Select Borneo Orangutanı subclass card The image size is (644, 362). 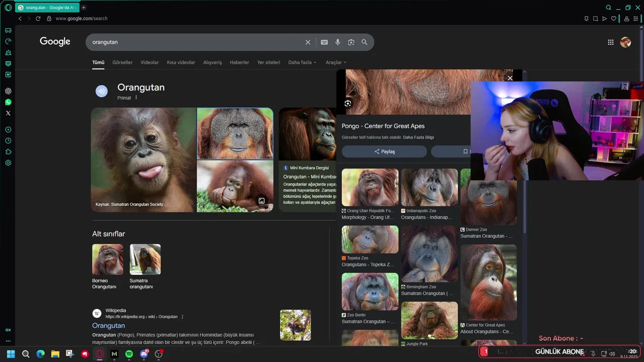pos(107,266)
